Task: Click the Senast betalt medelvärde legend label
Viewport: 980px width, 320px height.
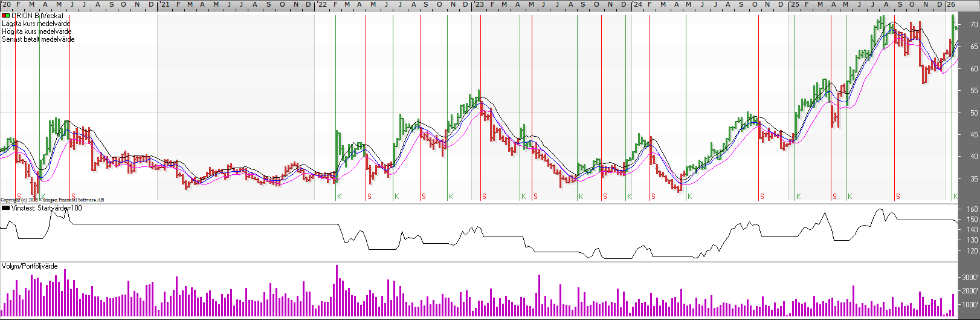Action: (38, 39)
